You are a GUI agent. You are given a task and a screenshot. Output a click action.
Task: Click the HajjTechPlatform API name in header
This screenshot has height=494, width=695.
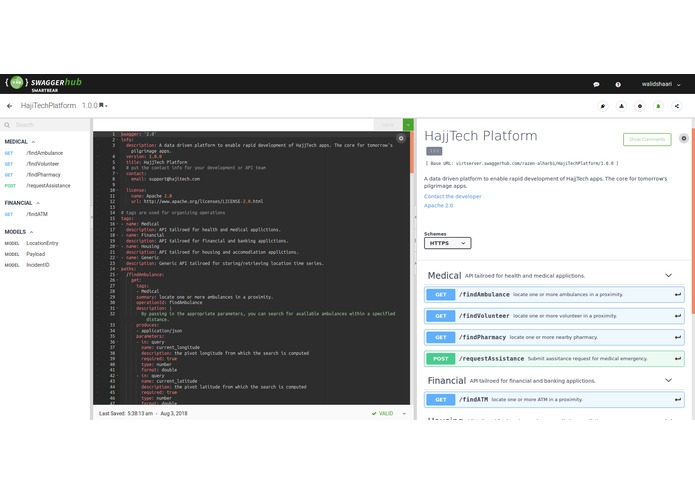pyautogui.click(x=48, y=105)
